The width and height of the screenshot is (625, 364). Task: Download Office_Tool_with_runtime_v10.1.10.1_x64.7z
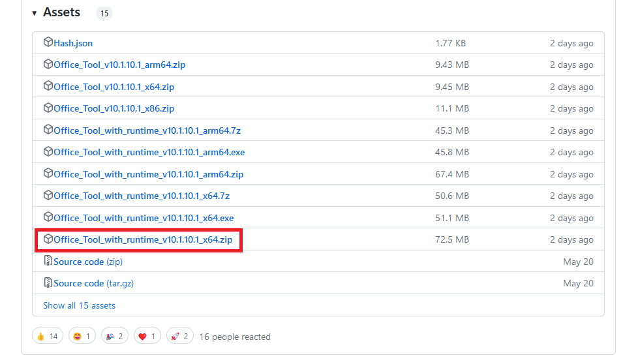142,196
